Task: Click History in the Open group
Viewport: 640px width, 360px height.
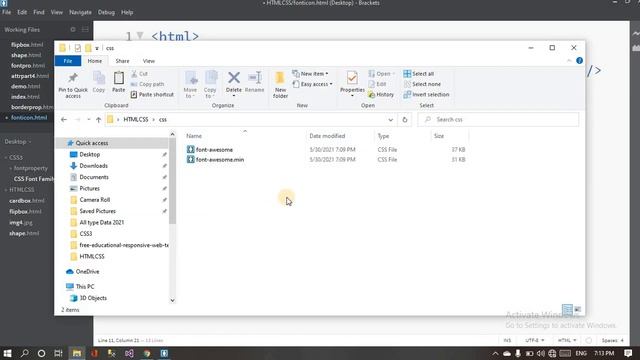Action: pos(381,94)
